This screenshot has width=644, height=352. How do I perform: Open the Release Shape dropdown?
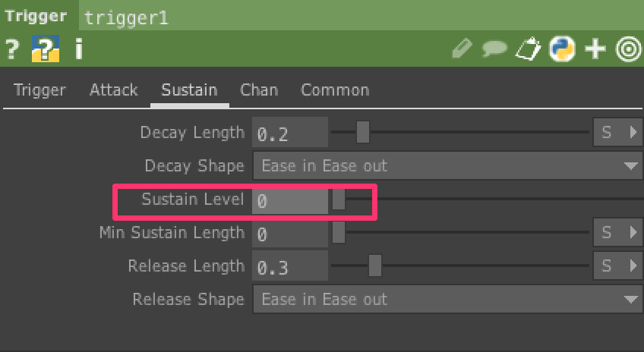coord(448,300)
